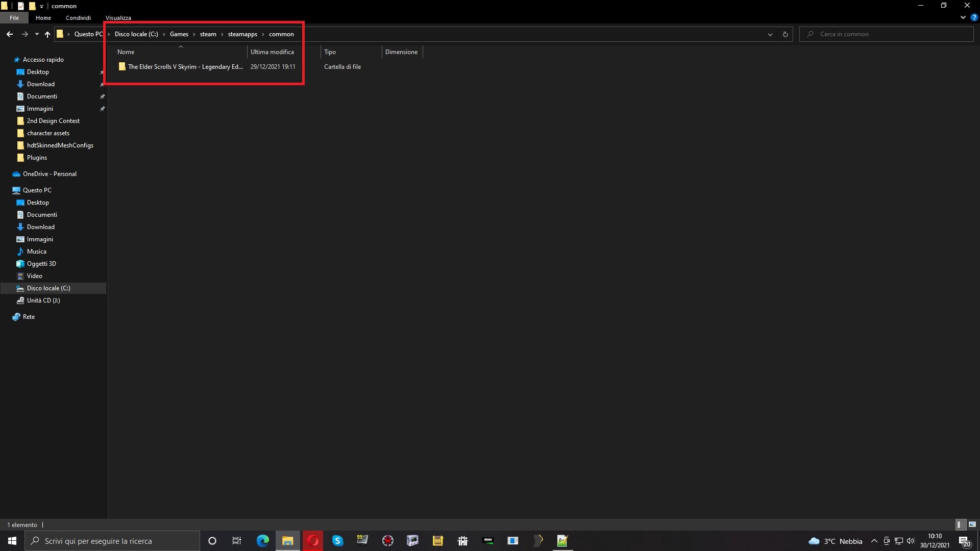
Task: Click the Properties icon in the title bar
Action: pyautogui.click(x=21, y=6)
